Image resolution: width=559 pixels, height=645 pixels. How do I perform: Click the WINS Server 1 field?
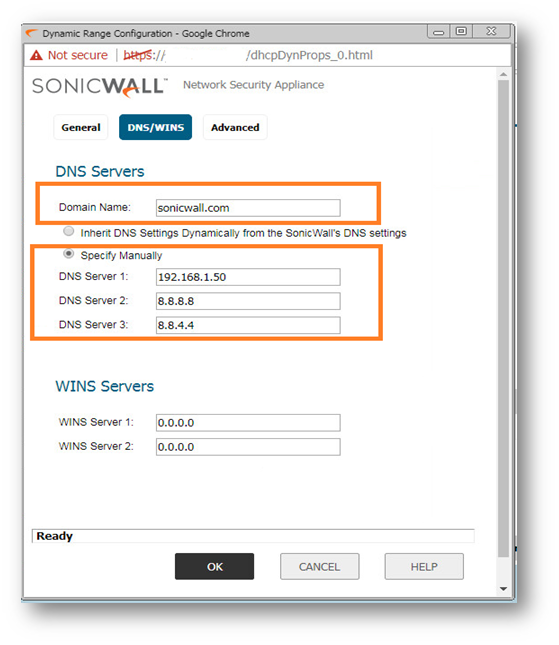coord(248,422)
